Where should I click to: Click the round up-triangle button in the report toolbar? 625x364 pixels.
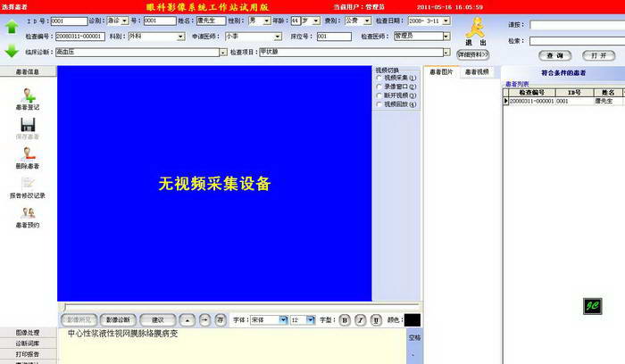187,320
